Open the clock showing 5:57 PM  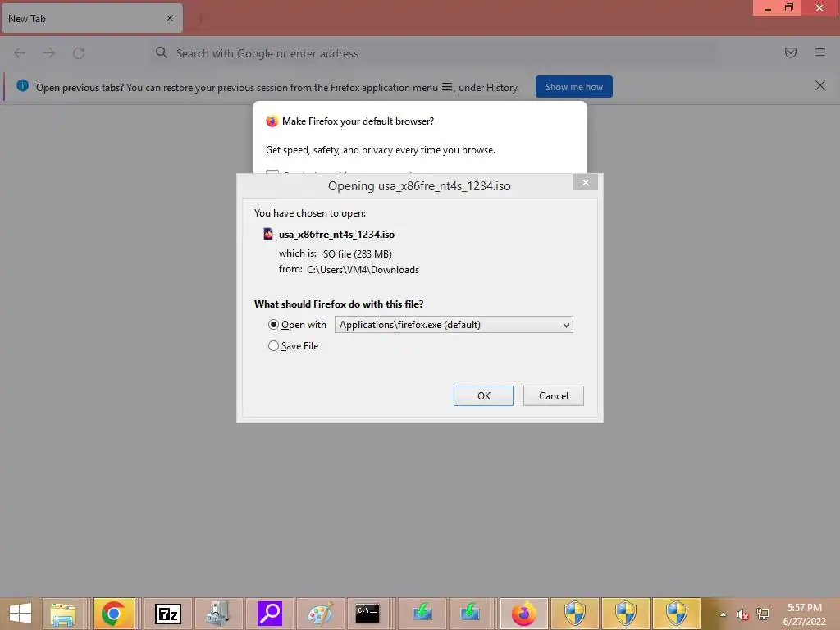coord(805,614)
